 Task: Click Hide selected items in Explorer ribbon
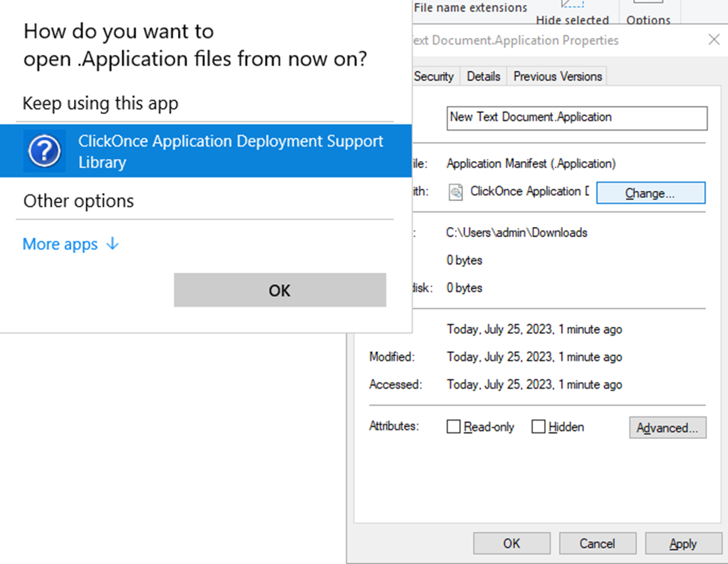point(572,14)
